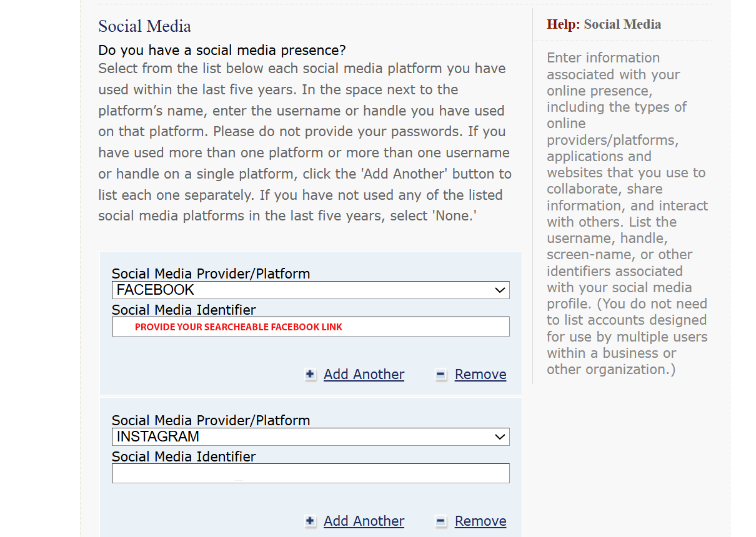756x537 pixels.
Task: Expand chevron arrow on the FACEBOOK combo box
Action: (499, 290)
